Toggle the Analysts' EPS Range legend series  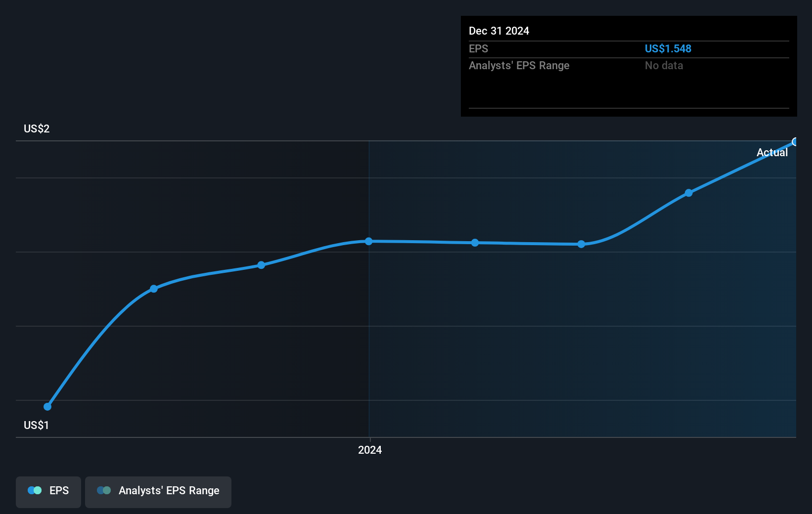coord(158,492)
